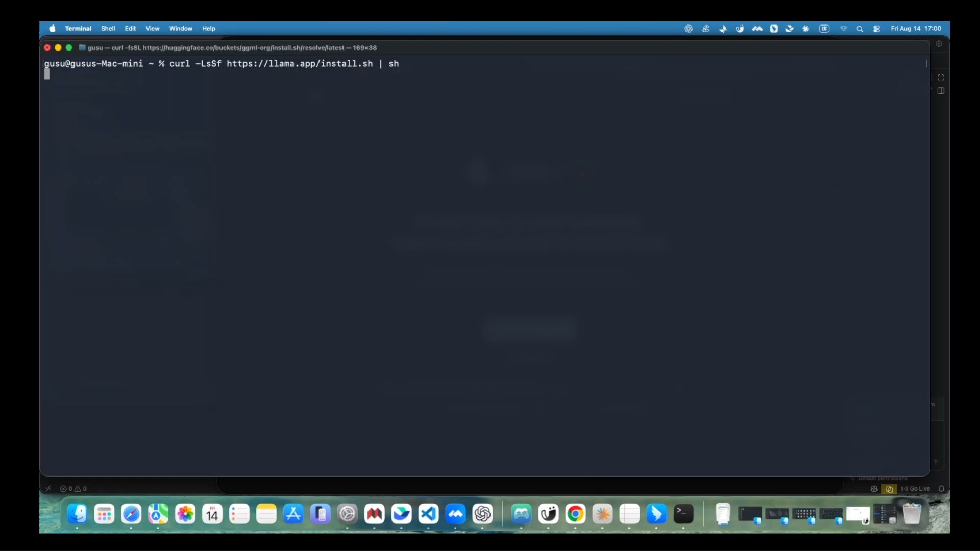Click the settings gear in the background window
This screenshot has height=551, width=980.
(x=939, y=44)
